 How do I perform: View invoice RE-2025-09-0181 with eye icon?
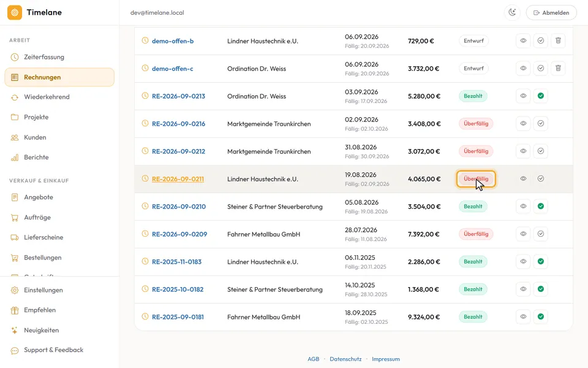pos(523,316)
